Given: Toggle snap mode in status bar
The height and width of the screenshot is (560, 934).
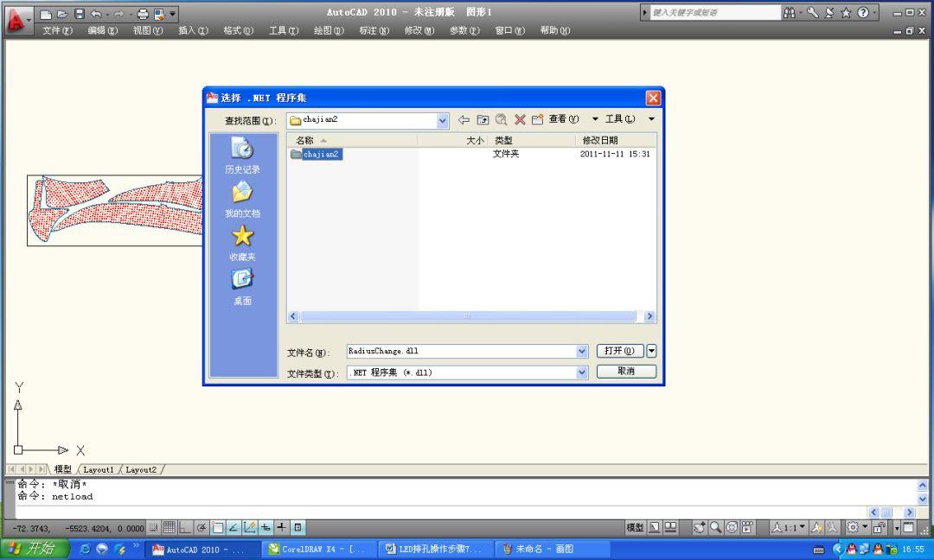Looking at the screenshot, I should (154, 527).
